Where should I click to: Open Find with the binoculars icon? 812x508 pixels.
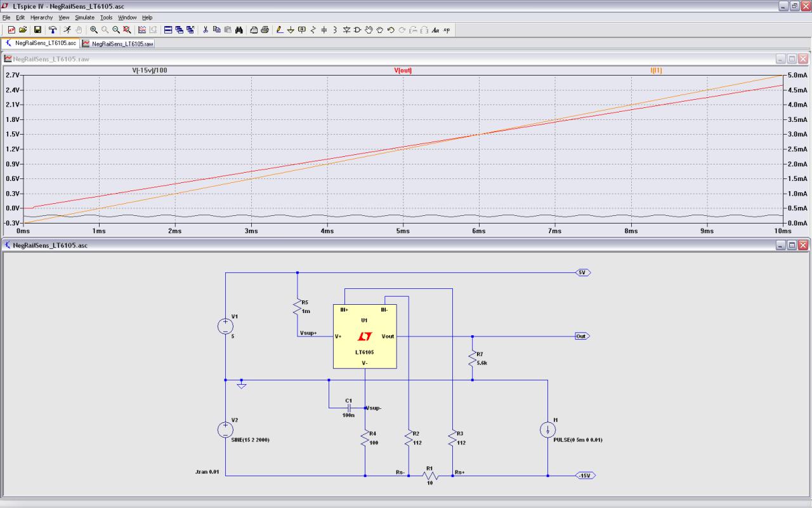[239, 30]
